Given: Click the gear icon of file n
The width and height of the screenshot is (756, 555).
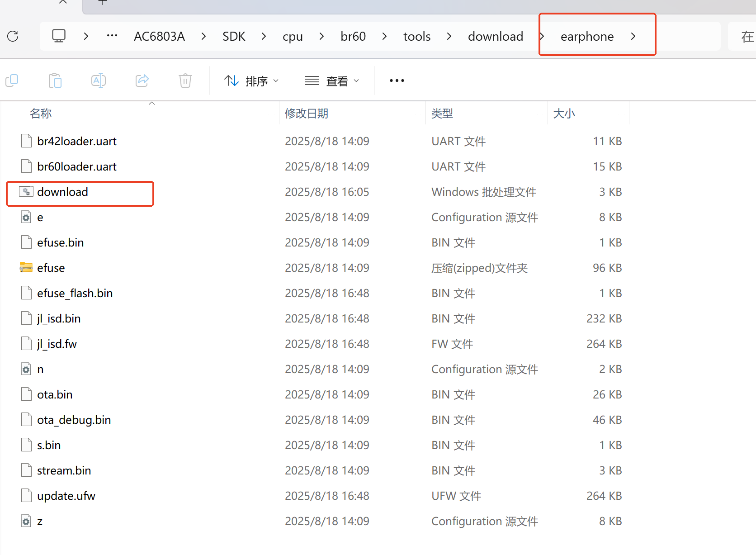Looking at the screenshot, I should 26,369.
